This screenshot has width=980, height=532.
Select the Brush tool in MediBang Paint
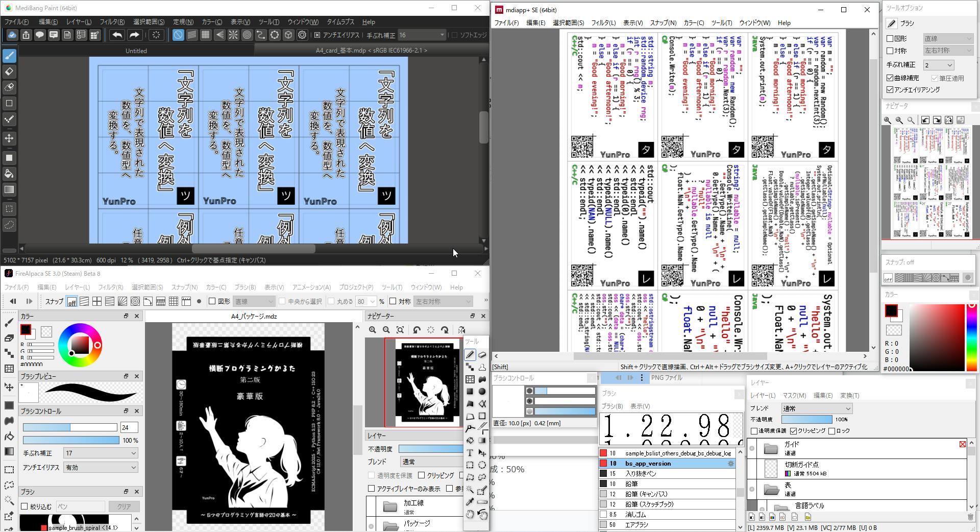pyautogui.click(x=9, y=56)
